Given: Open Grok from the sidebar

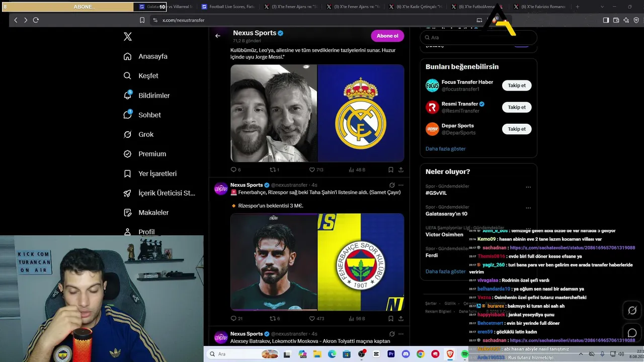Looking at the screenshot, I should (139, 135).
